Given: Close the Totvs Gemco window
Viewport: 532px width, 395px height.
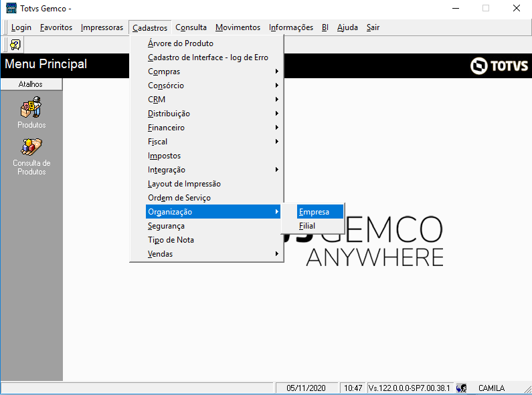Looking at the screenshot, I should (517, 8).
